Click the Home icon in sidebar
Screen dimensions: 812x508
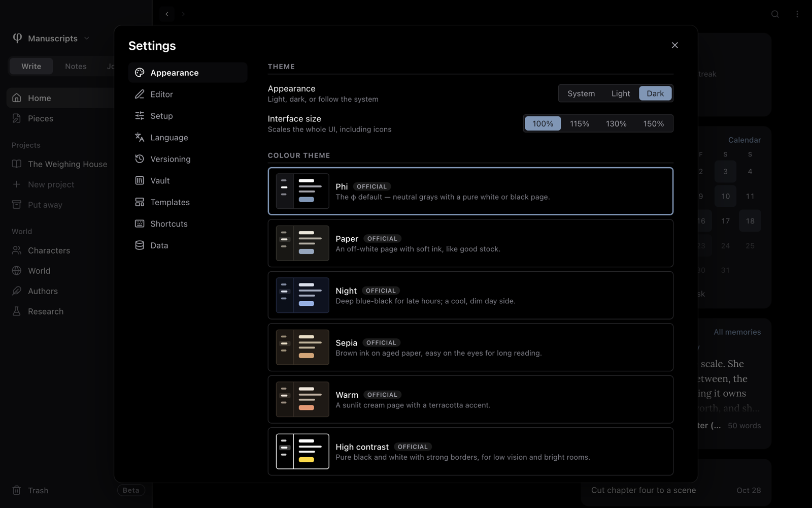(x=17, y=98)
